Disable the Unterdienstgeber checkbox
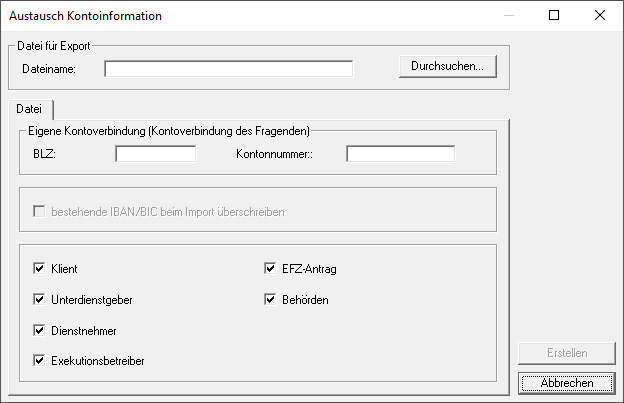This screenshot has height=403, width=624. click(x=40, y=299)
